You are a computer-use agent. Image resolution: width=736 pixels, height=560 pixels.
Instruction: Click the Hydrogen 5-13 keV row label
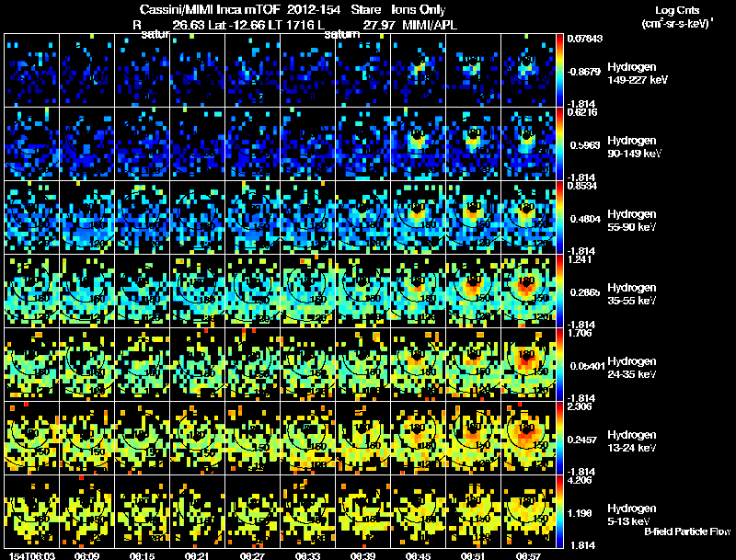[x=632, y=515]
